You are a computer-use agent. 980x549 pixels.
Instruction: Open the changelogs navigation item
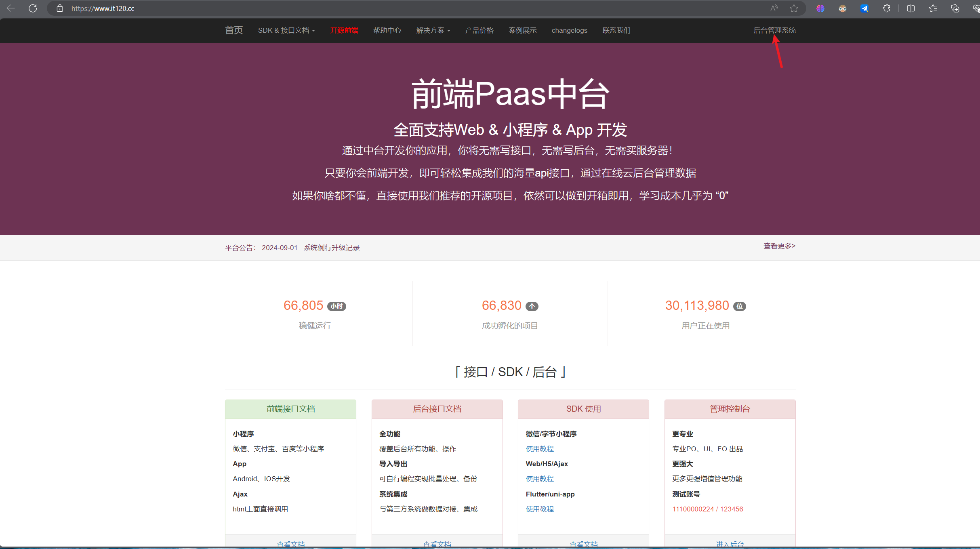pos(569,30)
